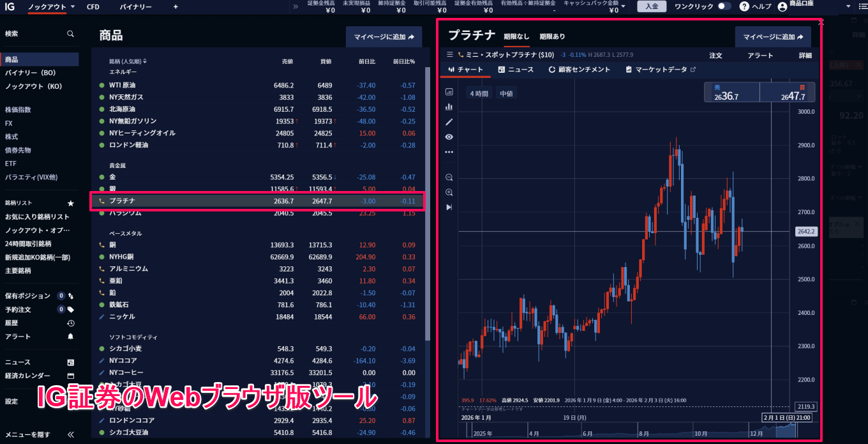
Task: Click the star next to 銘柄リスト
Action: pyautogui.click(x=71, y=203)
